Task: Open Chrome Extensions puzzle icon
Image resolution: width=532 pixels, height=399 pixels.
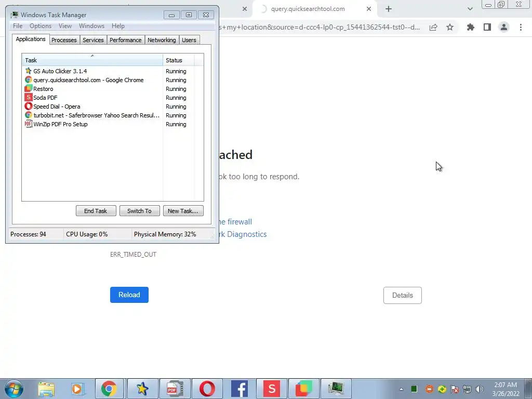Action: [471, 28]
